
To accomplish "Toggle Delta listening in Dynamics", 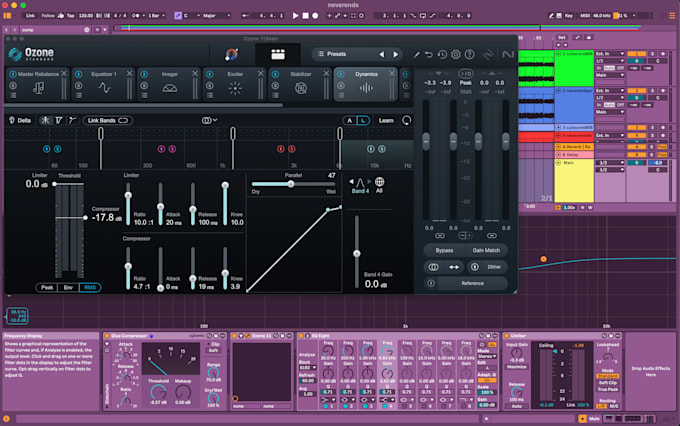I will pyautogui.click(x=20, y=120).
